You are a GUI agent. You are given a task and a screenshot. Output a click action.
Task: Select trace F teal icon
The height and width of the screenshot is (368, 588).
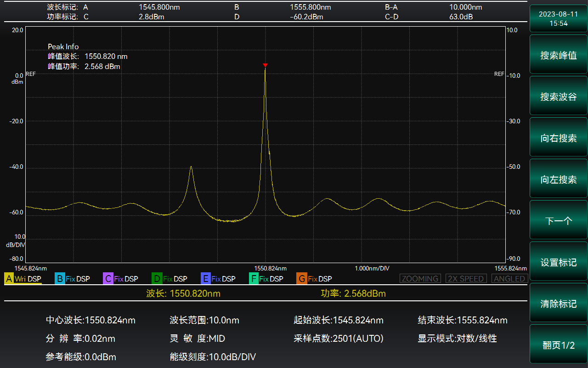pos(253,279)
